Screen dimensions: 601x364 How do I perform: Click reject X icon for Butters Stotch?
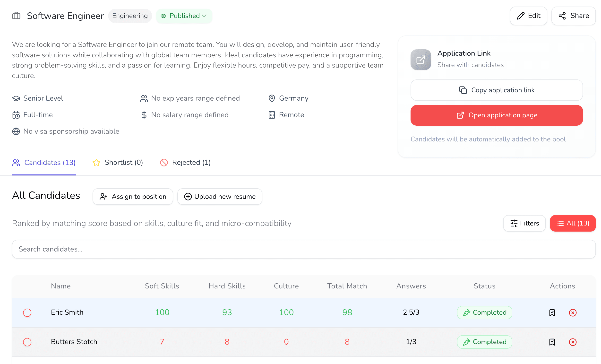(x=573, y=342)
